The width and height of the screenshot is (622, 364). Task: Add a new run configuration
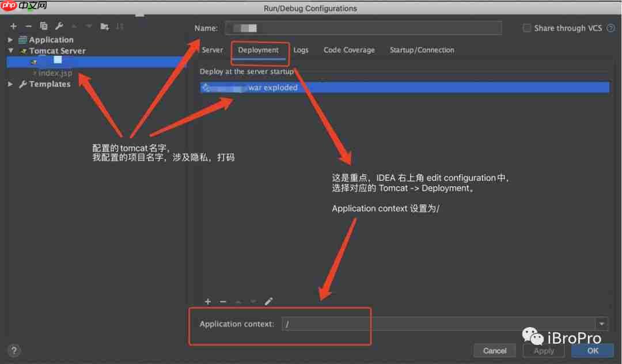click(13, 26)
